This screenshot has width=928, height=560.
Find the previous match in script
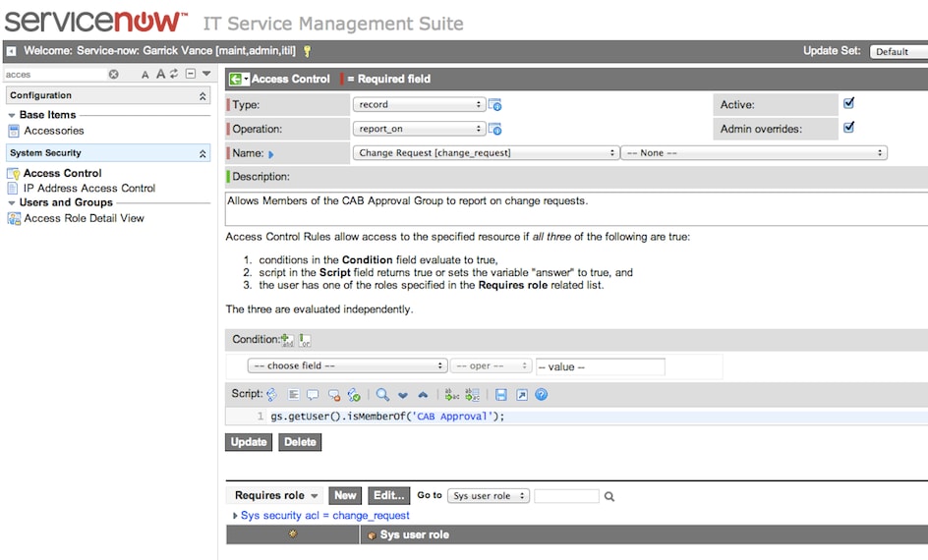(x=423, y=395)
